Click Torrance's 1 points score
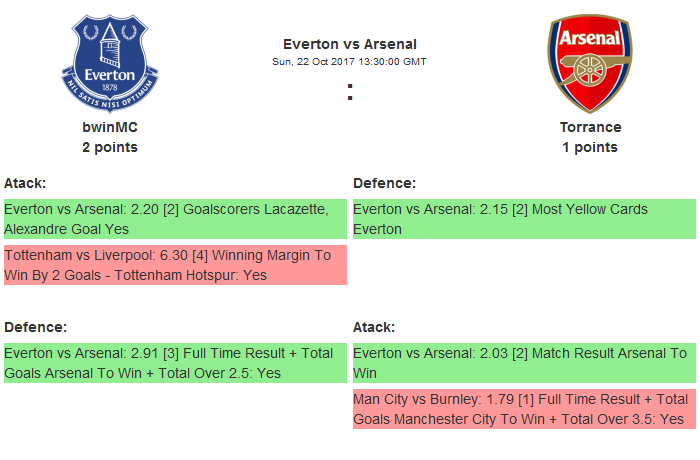The width and height of the screenshot is (700, 460). point(590,147)
